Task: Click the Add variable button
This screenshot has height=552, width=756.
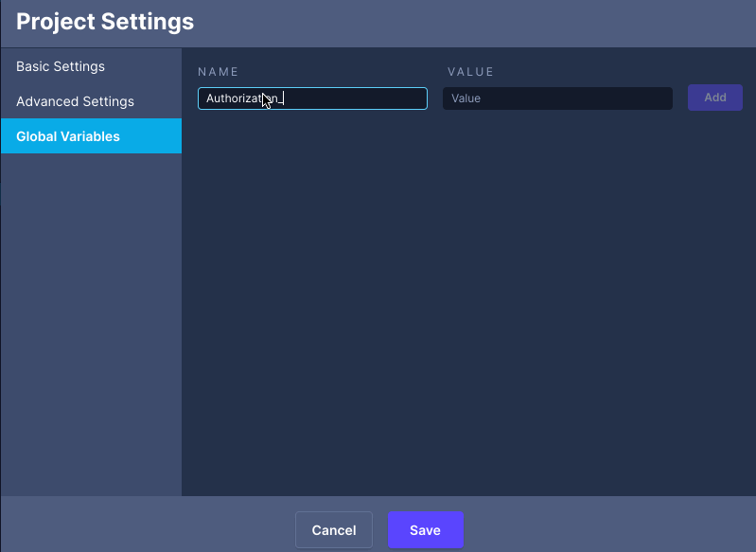Action: pyautogui.click(x=715, y=98)
